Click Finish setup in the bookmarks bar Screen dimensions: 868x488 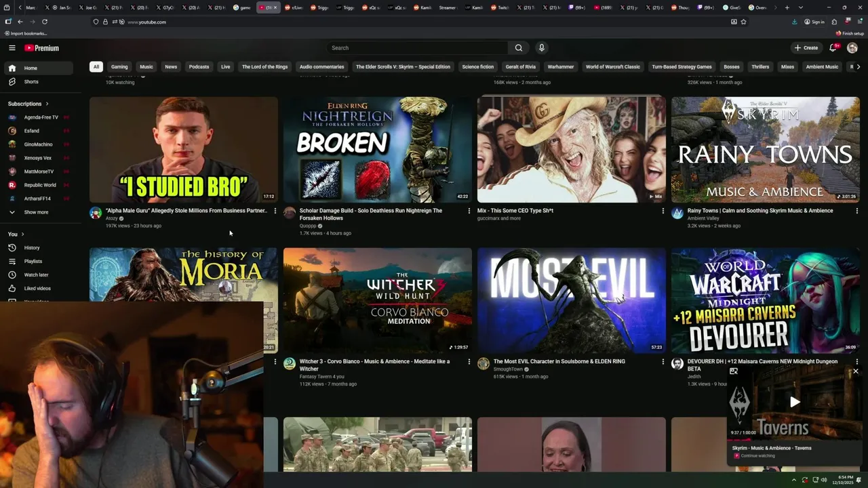coord(850,33)
